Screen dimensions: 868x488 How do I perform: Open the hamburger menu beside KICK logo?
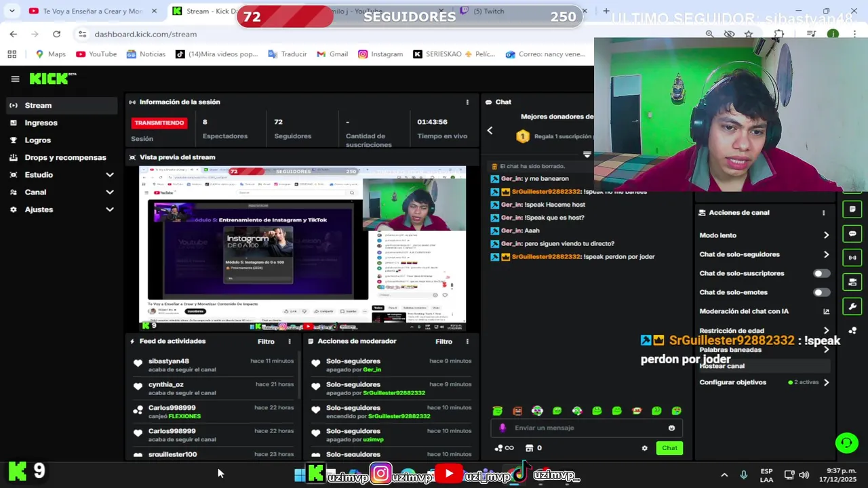(x=15, y=79)
